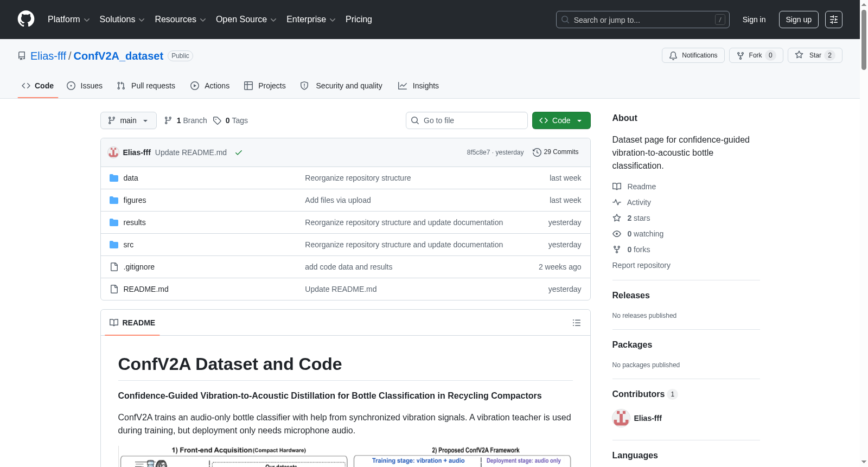View the green commit status checkmark
This screenshot has height=467, width=868.
tap(239, 152)
